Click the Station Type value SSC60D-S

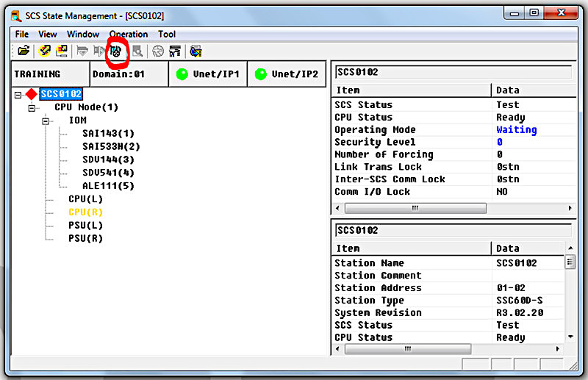tap(520, 301)
